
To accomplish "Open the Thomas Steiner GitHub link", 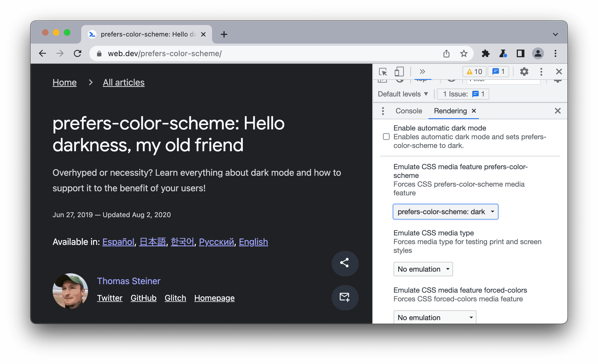I will pos(144,298).
